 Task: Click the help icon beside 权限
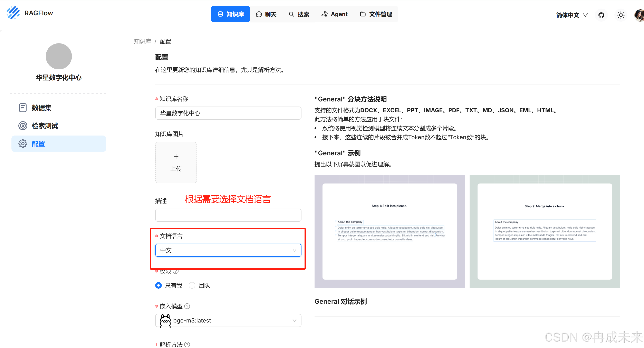click(x=176, y=271)
